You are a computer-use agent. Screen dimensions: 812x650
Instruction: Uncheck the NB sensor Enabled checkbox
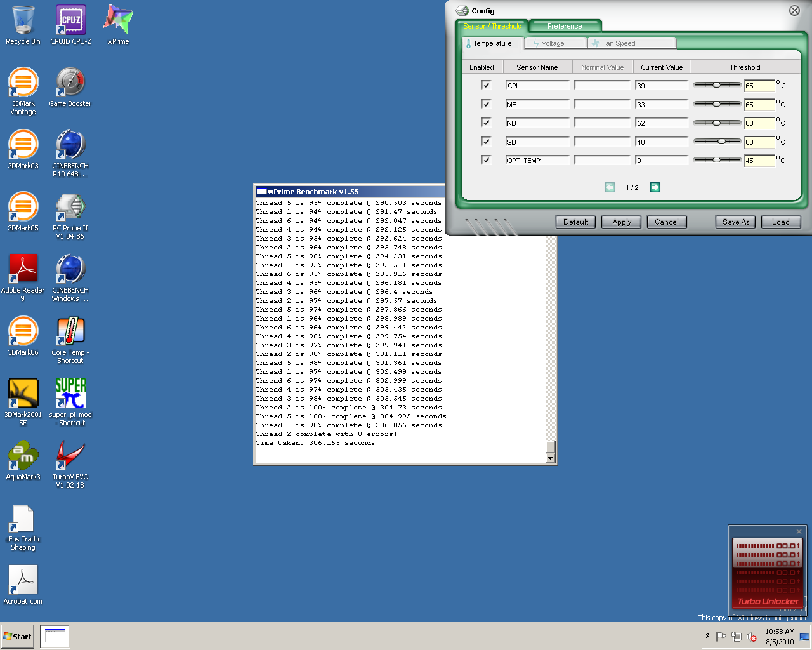pos(486,123)
